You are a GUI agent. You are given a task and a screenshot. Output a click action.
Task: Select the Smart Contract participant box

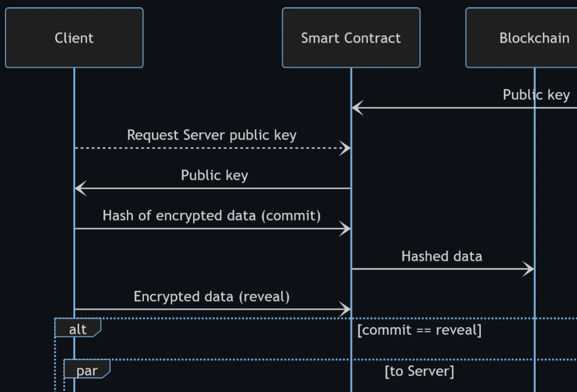pyautogui.click(x=351, y=38)
